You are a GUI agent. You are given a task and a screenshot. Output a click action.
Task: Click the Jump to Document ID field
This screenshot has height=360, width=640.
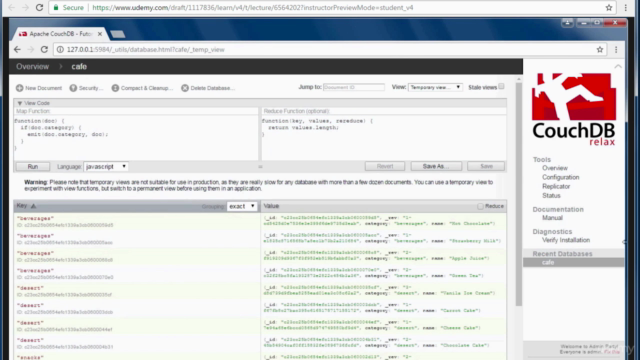[x=353, y=87]
